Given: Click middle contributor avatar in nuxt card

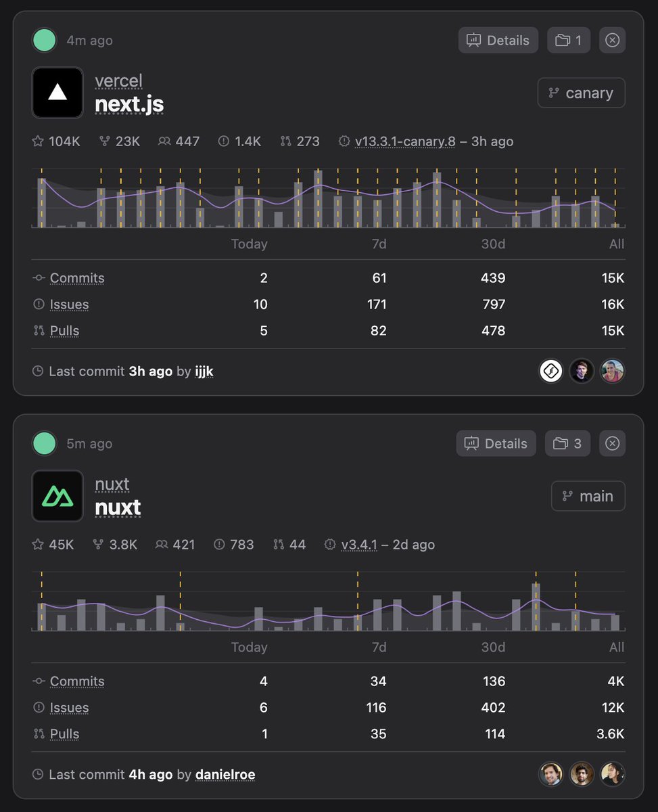Looking at the screenshot, I should tap(582, 774).
